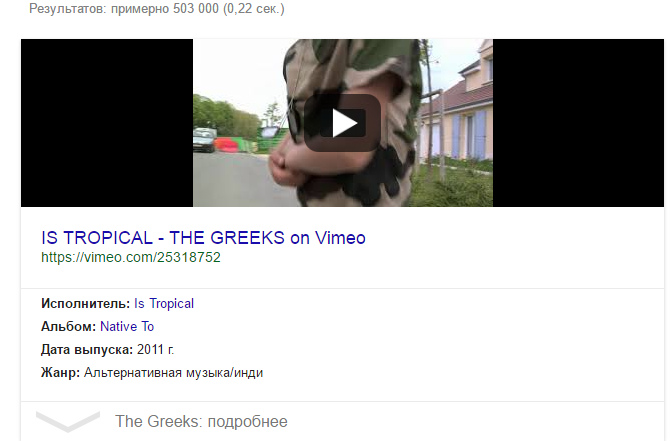This screenshot has width=670, height=441.
Task: Click the vimeo.com/25318752 URL
Action: coord(131,257)
